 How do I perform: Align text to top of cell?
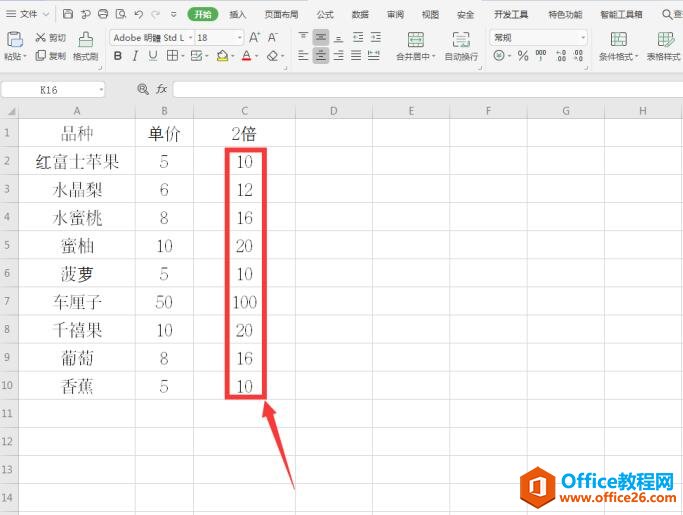point(303,37)
